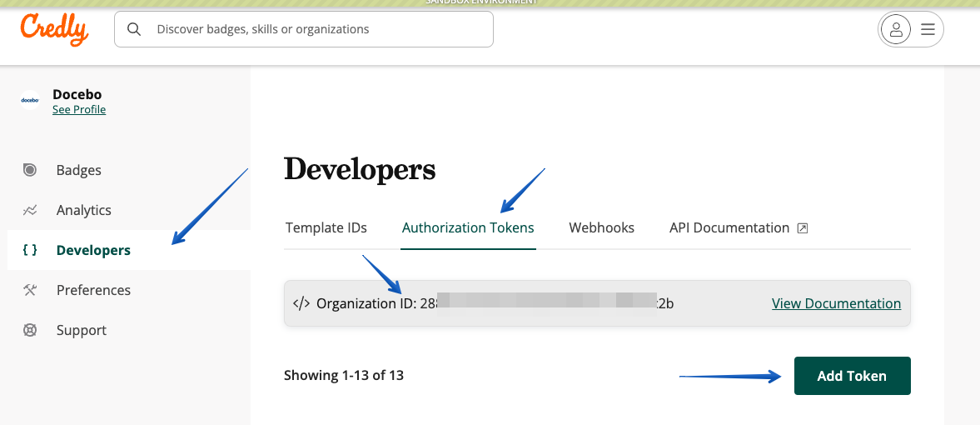This screenshot has width=980, height=425.
Task: Open the View Documentation link
Action: [x=836, y=303]
